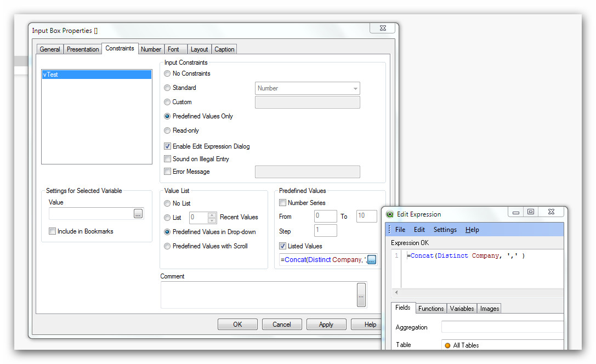The height and width of the screenshot is (364, 596).
Task: Click the Comment text area
Action: 258,295
